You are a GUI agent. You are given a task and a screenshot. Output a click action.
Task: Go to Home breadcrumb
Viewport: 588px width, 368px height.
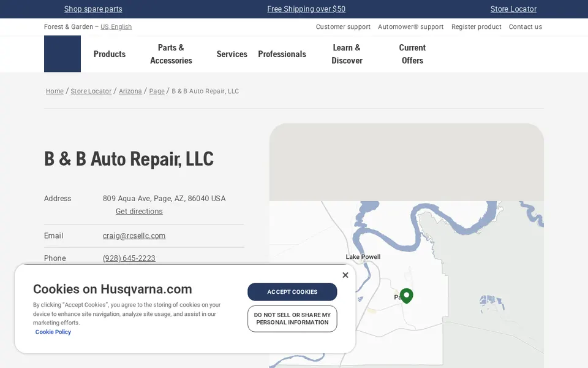click(55, 91)
